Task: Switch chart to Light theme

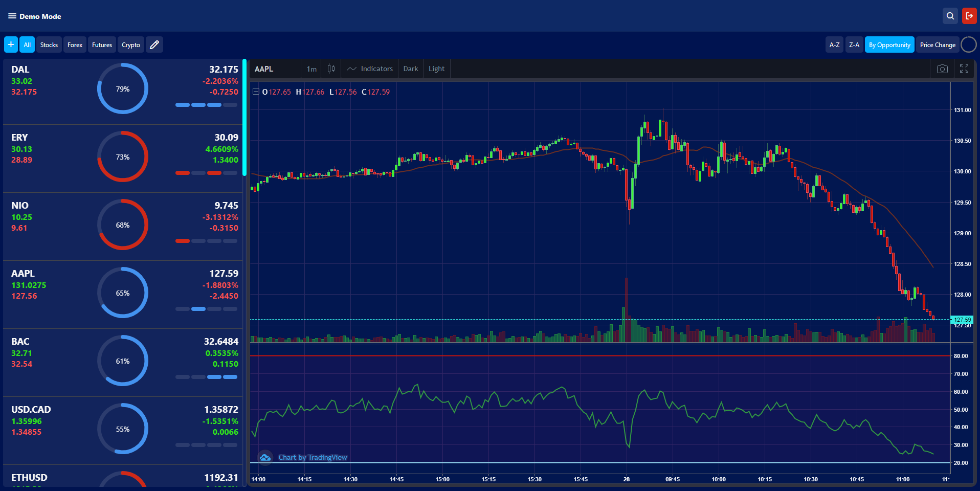Action: 436,69
